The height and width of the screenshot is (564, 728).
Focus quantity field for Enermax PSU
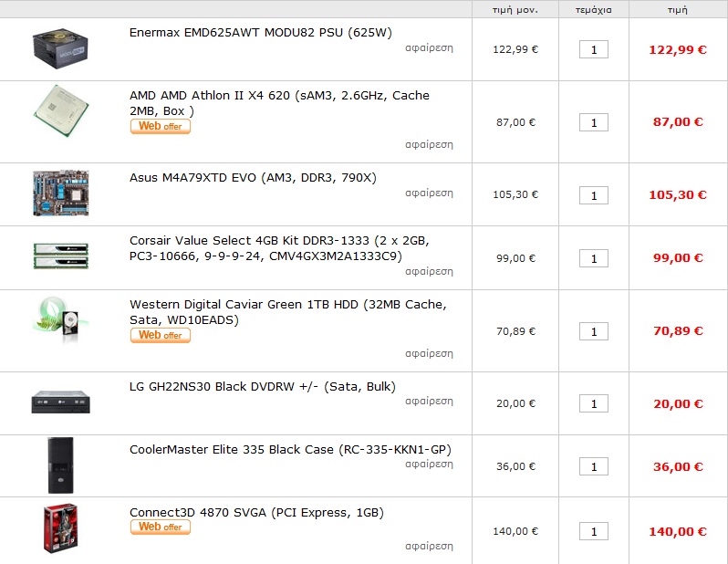[x=594, y=49]
